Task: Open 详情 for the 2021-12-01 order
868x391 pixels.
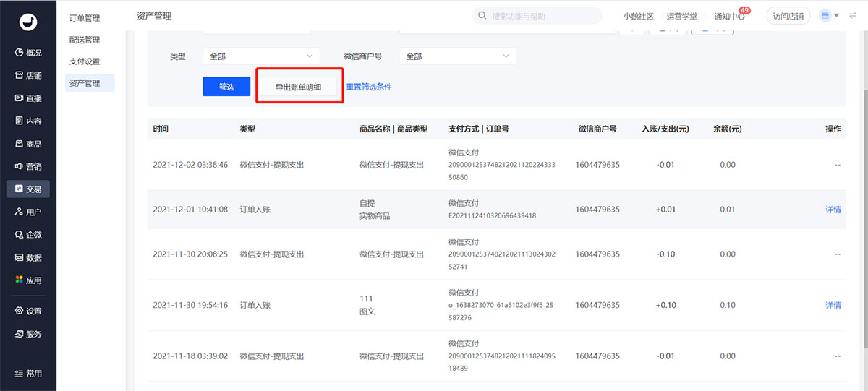Action: (833, 210)
